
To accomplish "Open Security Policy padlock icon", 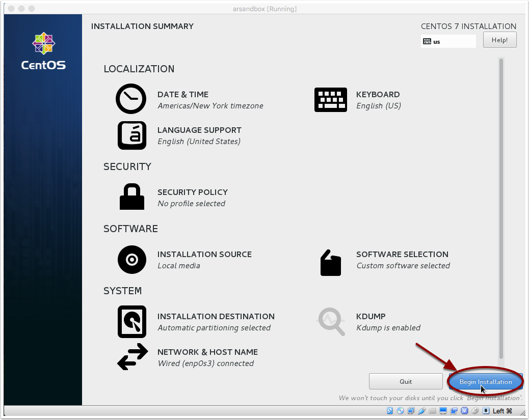I will (132, 197).
